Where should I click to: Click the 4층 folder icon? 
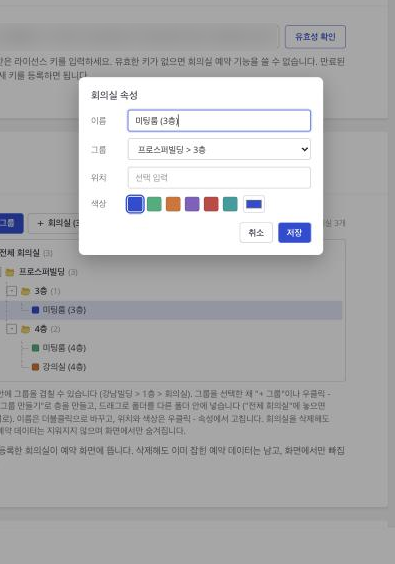click(x=26, y=329)
